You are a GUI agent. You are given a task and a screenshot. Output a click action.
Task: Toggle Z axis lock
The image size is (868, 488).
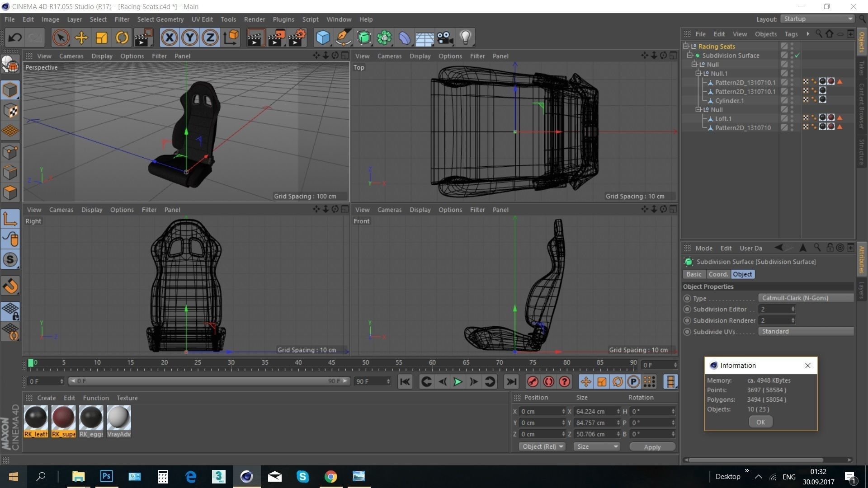[x=210, y=38]
